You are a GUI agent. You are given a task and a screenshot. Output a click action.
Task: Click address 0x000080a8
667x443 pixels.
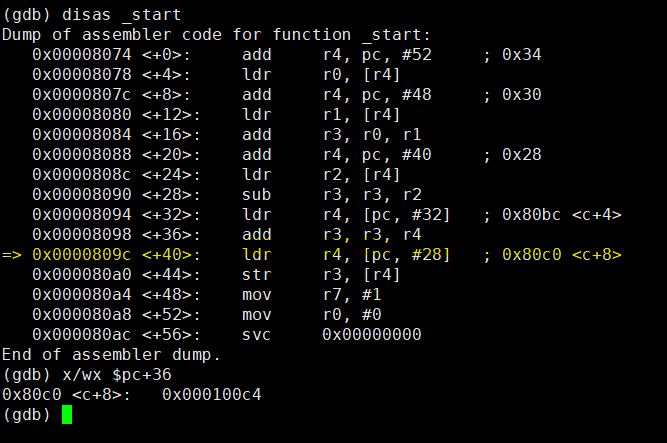(82, 315)
